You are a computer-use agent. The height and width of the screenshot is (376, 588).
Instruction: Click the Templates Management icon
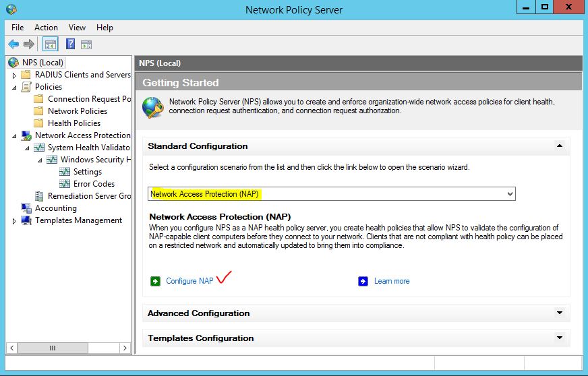26,220
